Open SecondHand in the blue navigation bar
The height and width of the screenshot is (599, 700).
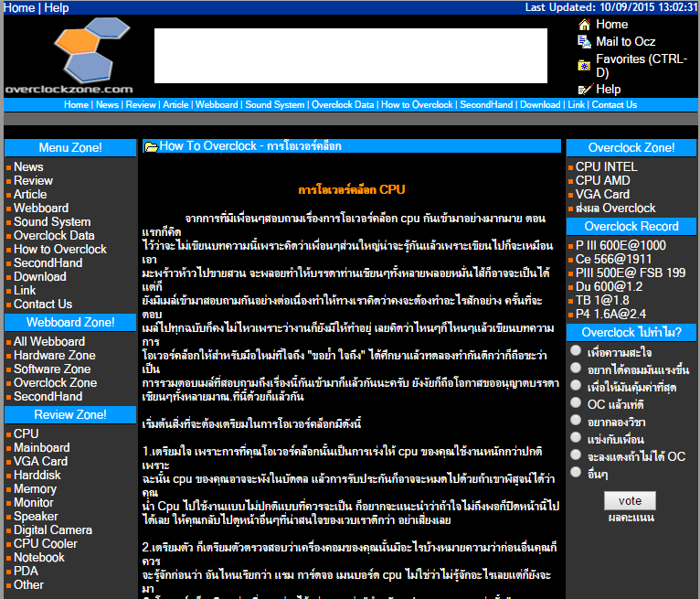[x=486, y=104]
